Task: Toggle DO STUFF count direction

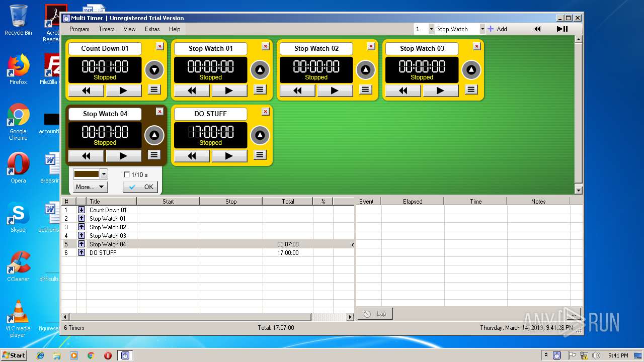Action: [x=260, y=135]
